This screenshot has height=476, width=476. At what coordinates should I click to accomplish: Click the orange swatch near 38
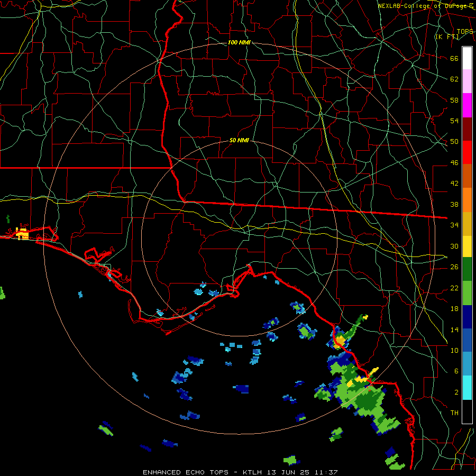[x=467, y=200]
